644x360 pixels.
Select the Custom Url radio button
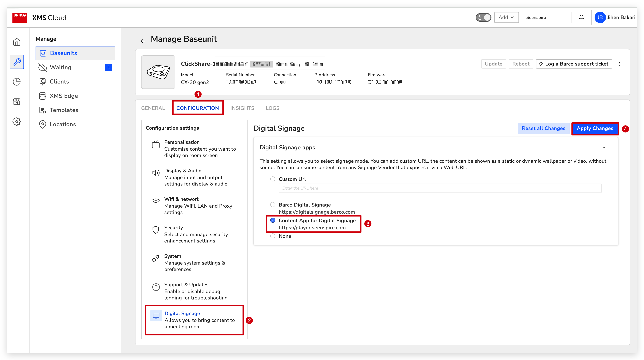[273, 179]
